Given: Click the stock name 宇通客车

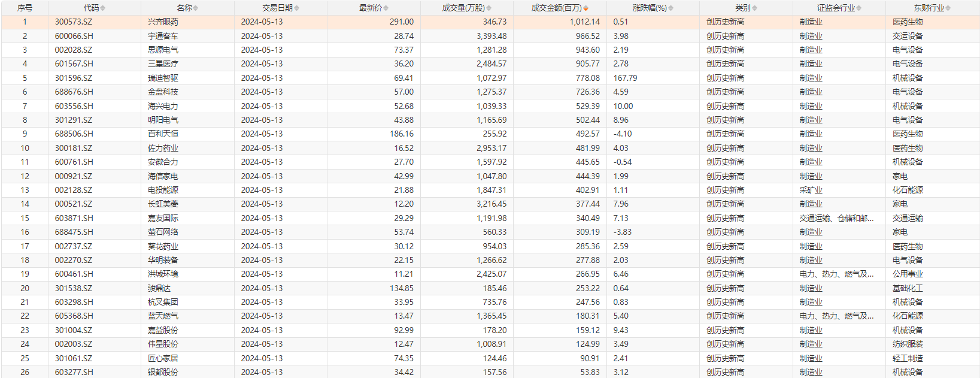Looking at the screenshot, I should point(163,36).
